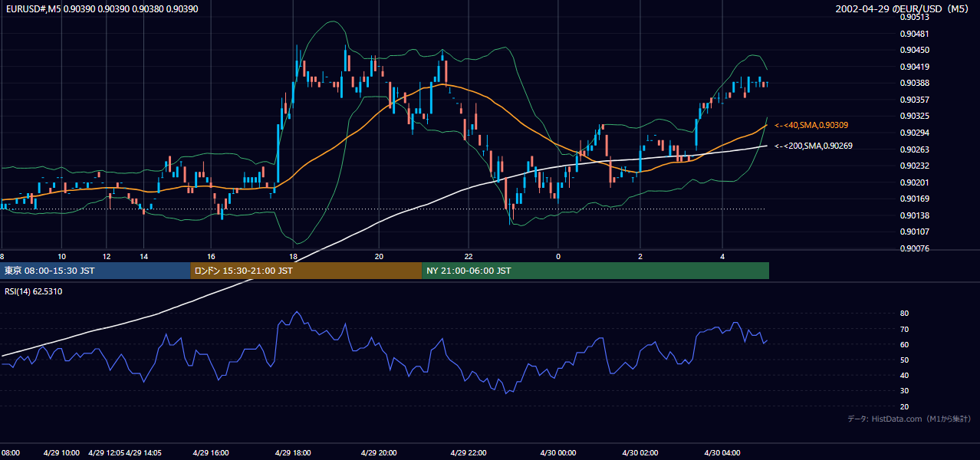The height and width of the screenshot is (460, 980).
Task: Click the RSI 50 level label
Action: (x=904, y=360)
